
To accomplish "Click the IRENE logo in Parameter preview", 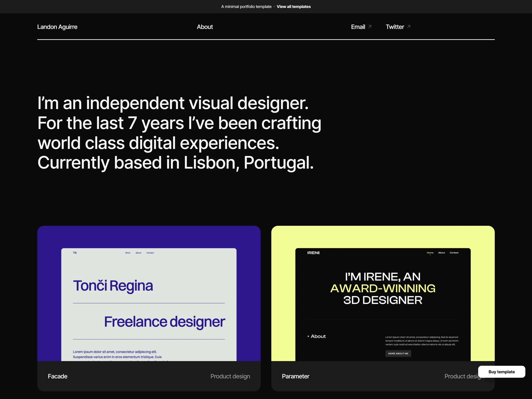I will point(313,253).
